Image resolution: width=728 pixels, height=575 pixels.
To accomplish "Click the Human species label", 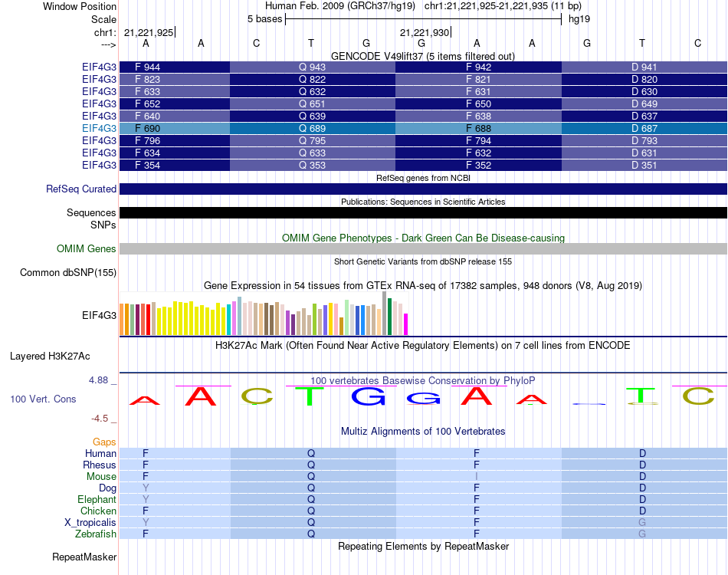I will coord(100,453).
